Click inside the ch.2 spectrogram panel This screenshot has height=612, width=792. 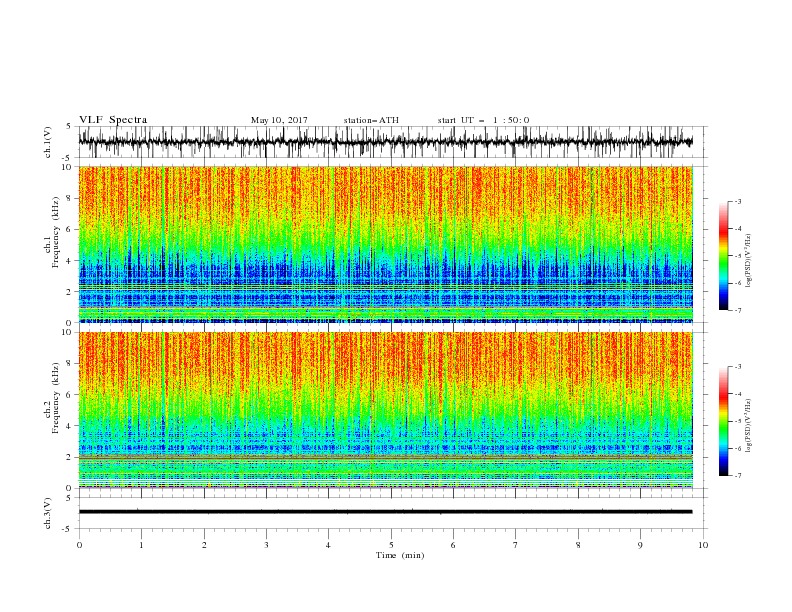tap(385, 410)
